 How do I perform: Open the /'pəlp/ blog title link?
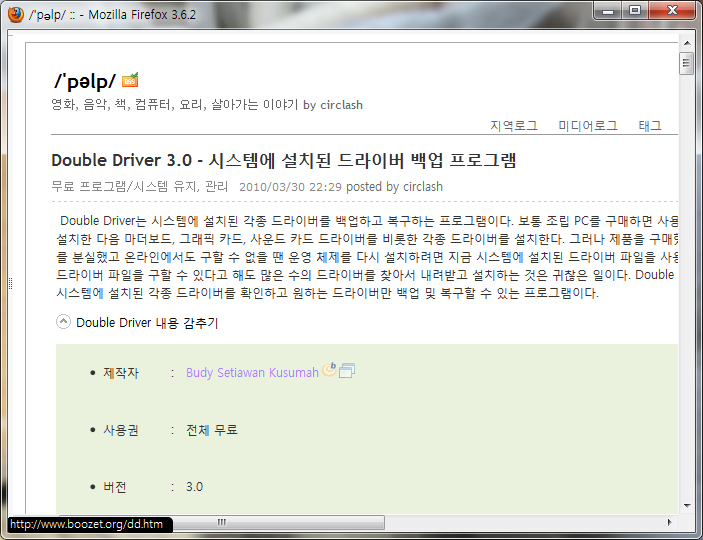pos(85,81)
